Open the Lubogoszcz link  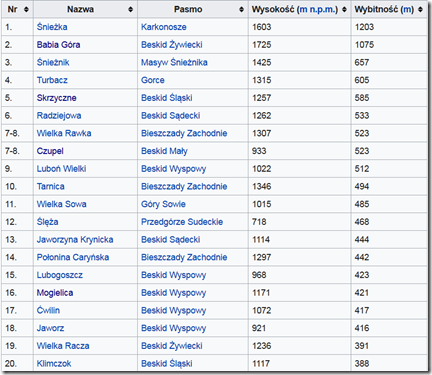tap(60, 275)
